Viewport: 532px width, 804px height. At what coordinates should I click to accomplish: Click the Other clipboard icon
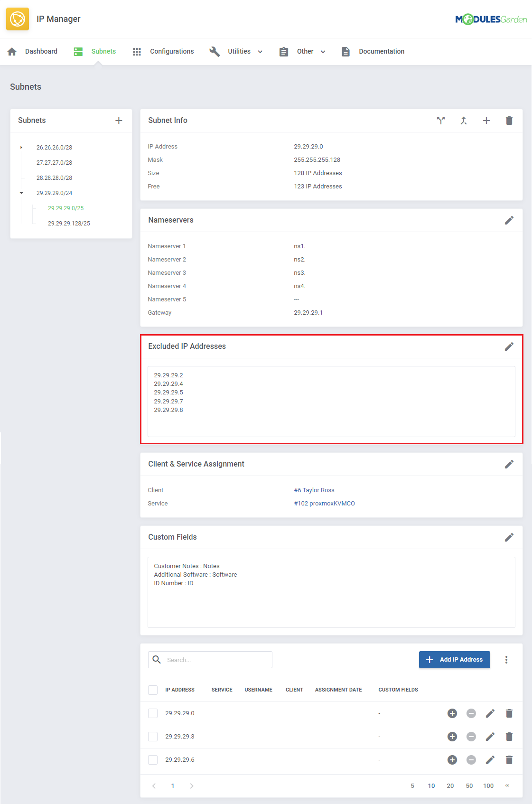pyautogui.click(x=284, y=51)
